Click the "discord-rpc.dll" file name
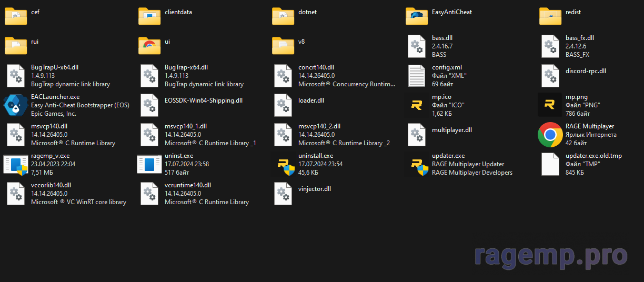This screenshot has height=282, width=644. [x=586, y=70]
